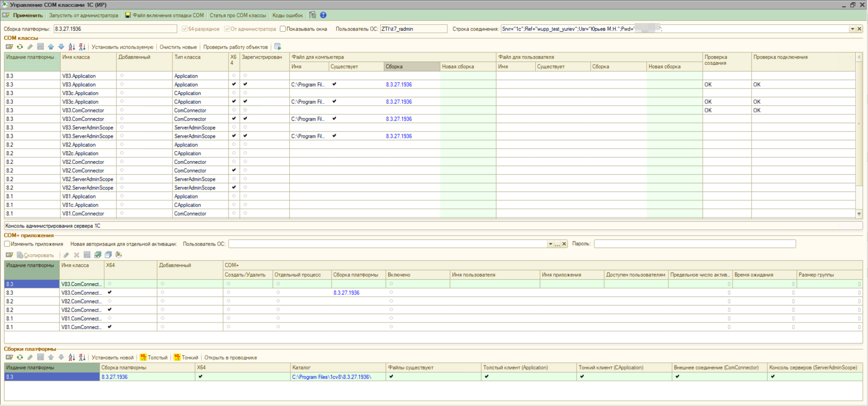This screenshot has width=868, height=406.
Task: Open the top-left command panel settings menu
Action: coord(7,16)
